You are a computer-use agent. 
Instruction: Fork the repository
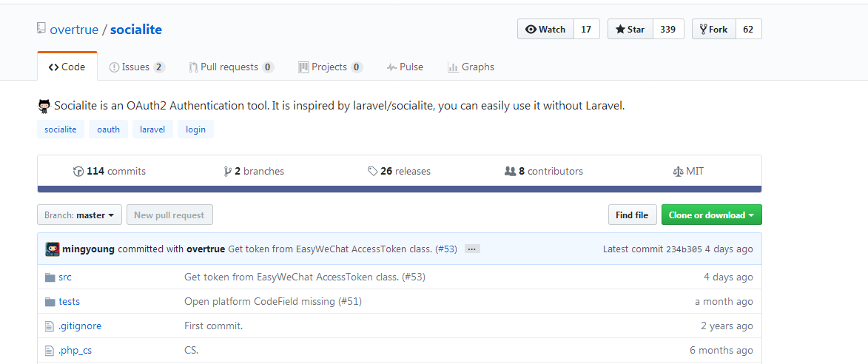point(714,30)
